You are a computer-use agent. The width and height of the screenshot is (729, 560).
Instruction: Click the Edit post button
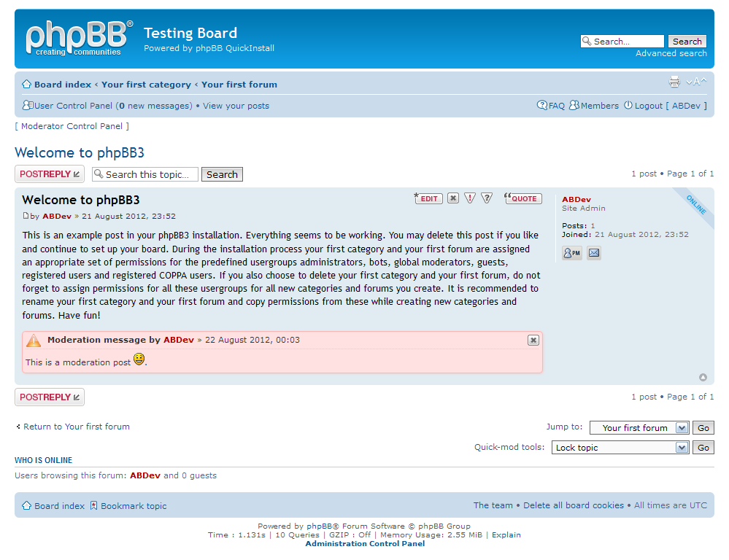[x=428, y=198]
